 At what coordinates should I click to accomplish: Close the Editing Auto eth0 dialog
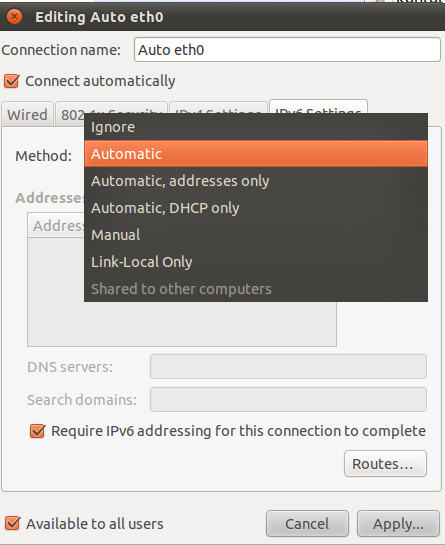pyautogui.click(x=14, y=17)
